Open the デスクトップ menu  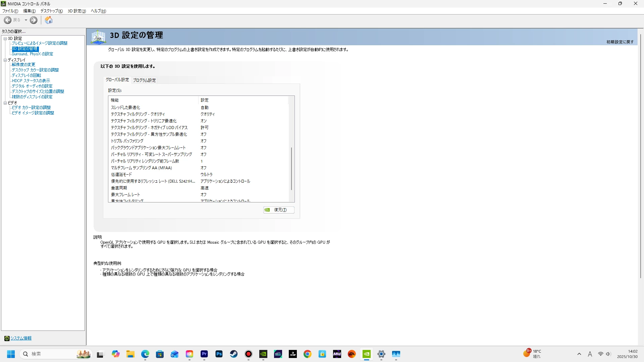[51, 11]
